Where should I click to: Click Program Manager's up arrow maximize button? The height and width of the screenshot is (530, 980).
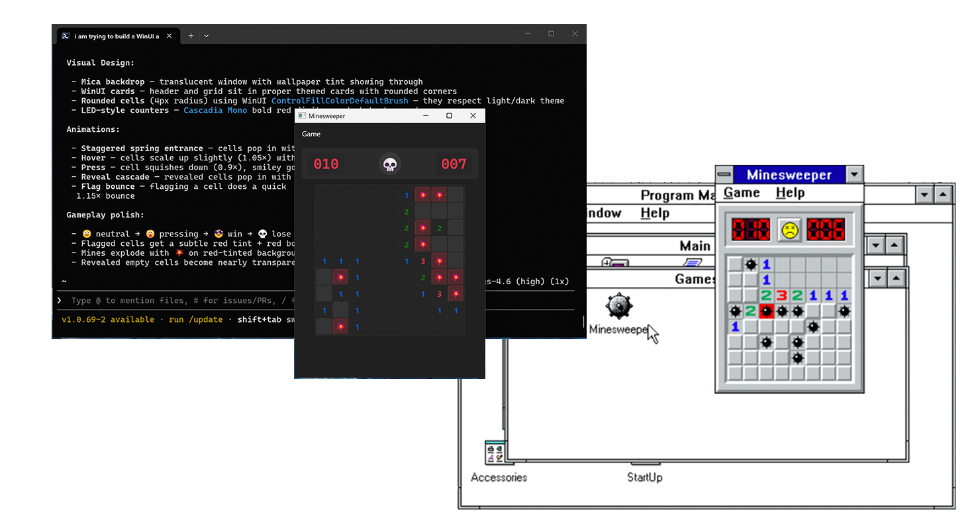pyautogui.click(x=944, y=195)
